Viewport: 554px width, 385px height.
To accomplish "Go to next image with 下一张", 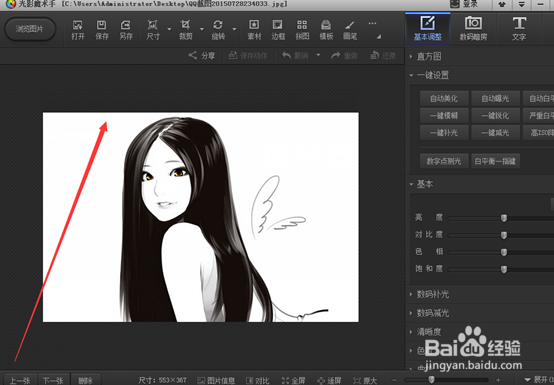I will pos(54,380).
